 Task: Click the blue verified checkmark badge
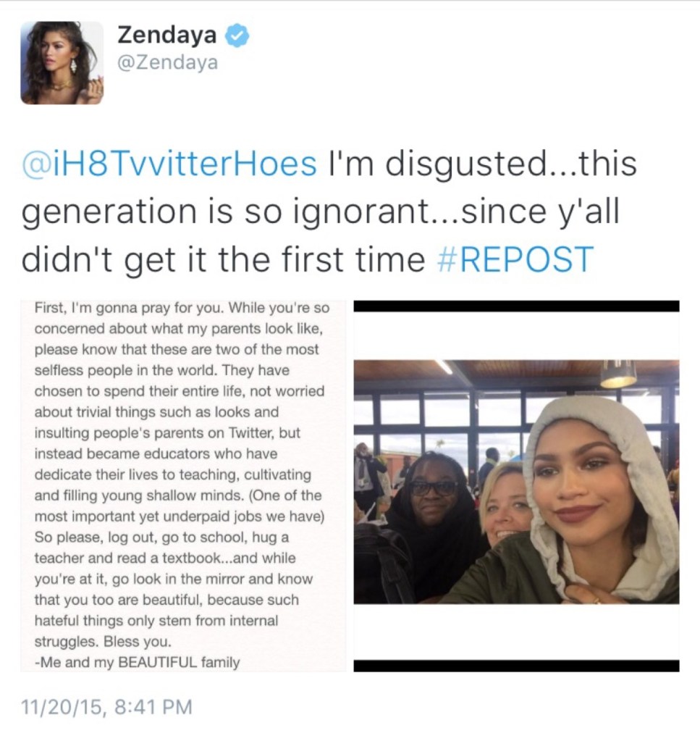pos(236,36)
